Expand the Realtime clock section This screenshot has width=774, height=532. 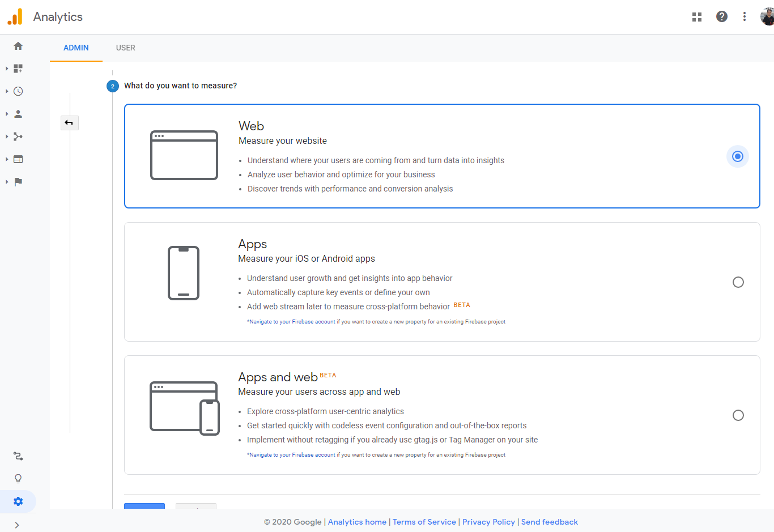tap(18, 91)
